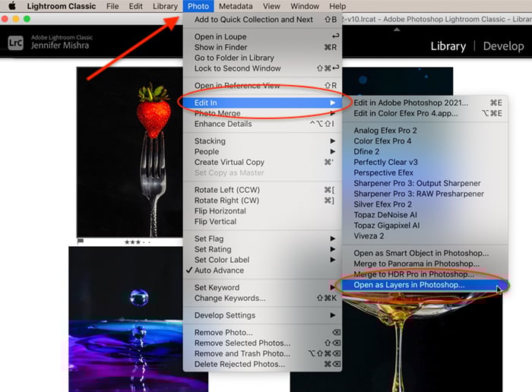Select Show in Finder
This screenshot has width=532, height=392.
262,47
